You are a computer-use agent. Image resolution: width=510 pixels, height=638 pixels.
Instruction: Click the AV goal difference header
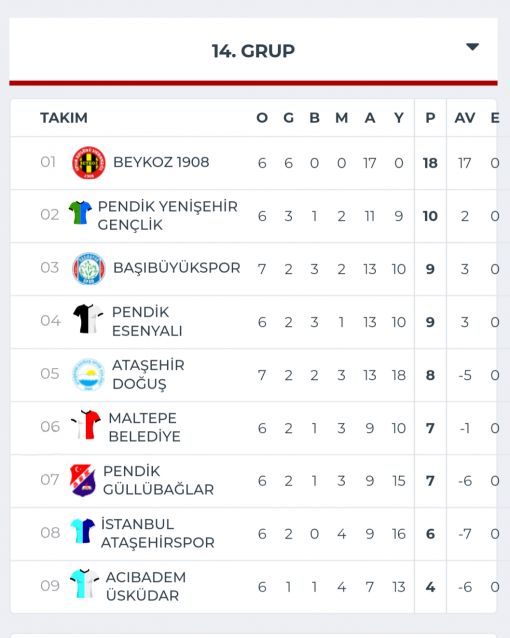[x=465, y=118]
